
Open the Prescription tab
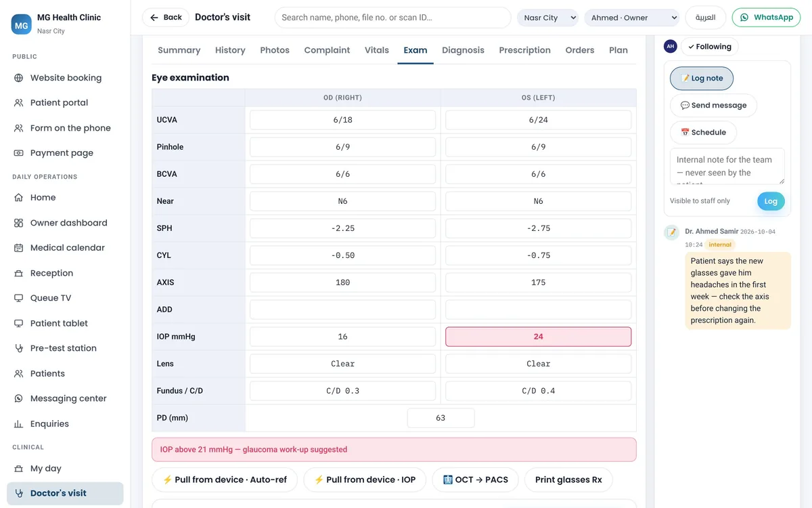[524, 50]
